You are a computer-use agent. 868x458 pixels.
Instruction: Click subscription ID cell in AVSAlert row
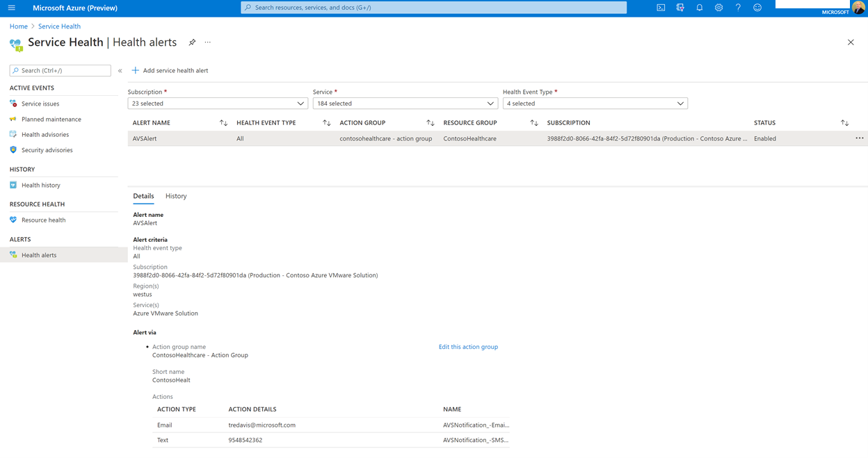click(x=647, y=138)
